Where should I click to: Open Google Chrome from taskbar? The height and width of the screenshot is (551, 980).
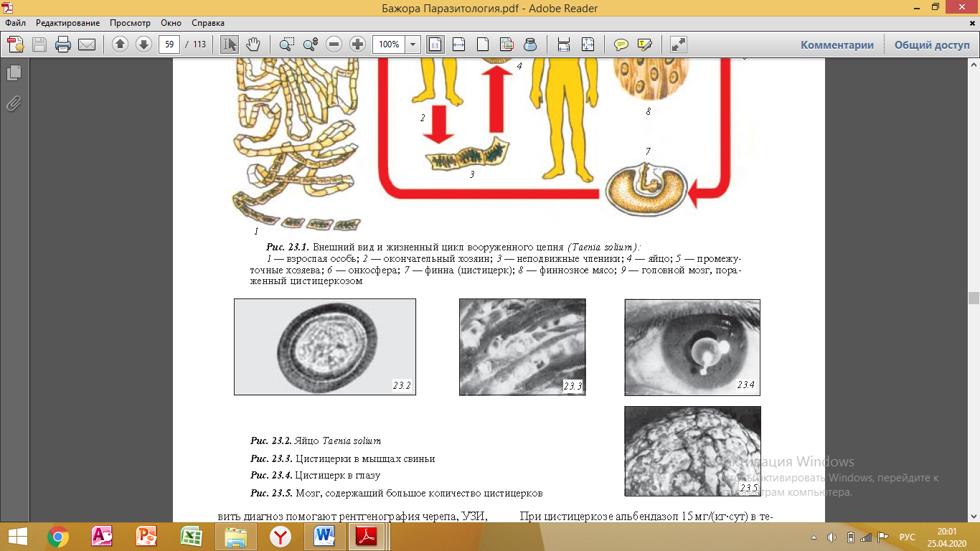click(58, 536)
